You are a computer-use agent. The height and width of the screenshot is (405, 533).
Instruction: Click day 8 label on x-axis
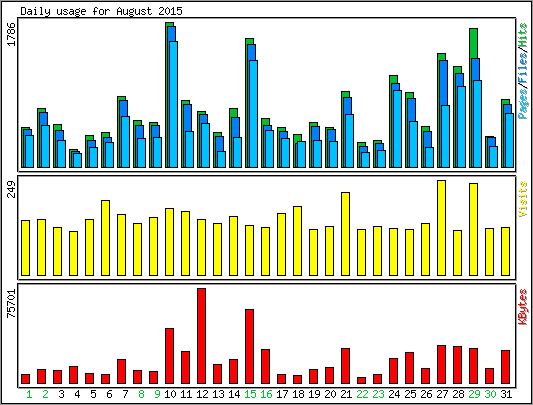tap(141, 394)
